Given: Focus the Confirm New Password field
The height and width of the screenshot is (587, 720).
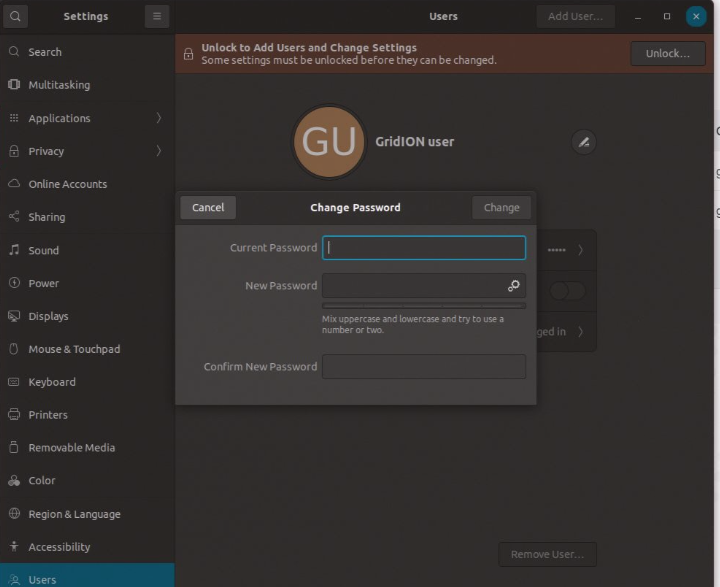Looking at the screenshot, I should [424, 367].
